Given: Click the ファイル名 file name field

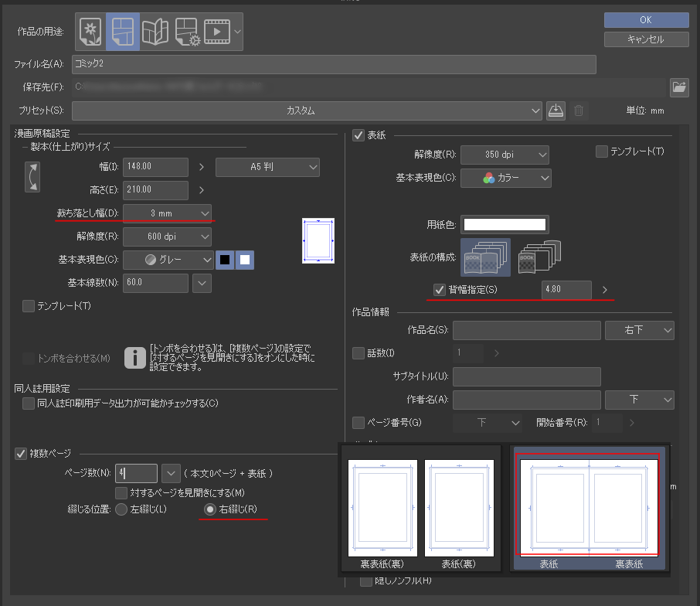Looking at the screenshot, I should (334, 63).
